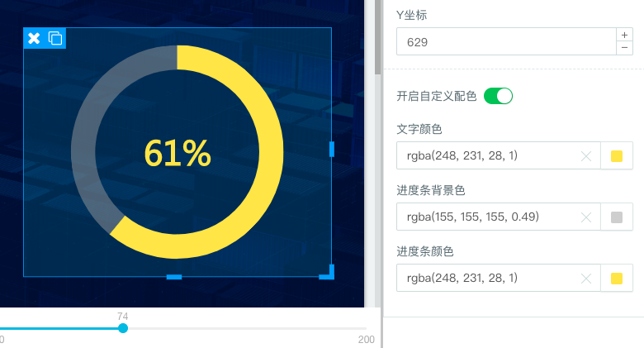Click the Y坐标 label
The image size is (644, 348).
click(411, 15)
